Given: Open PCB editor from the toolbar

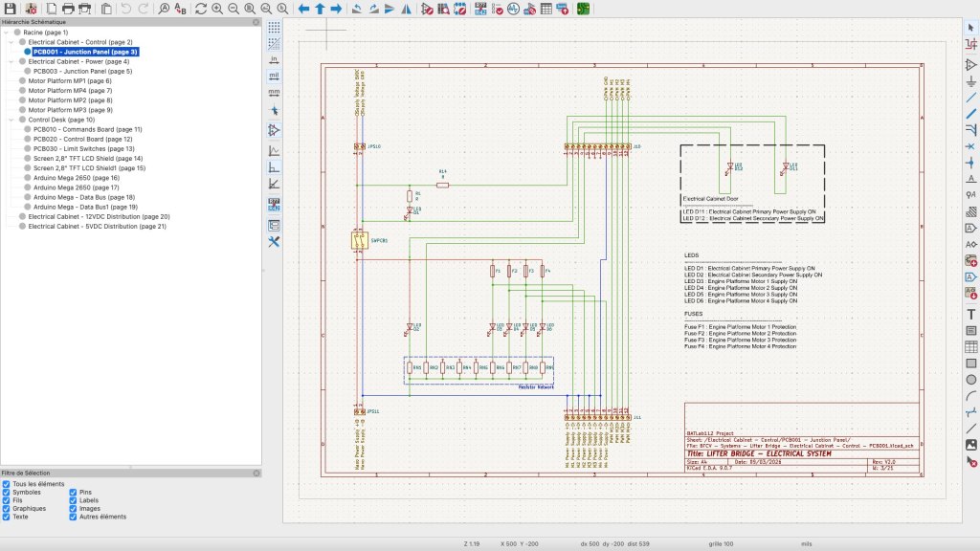Looking at the screenshot, I should click(x=584, y=9).
